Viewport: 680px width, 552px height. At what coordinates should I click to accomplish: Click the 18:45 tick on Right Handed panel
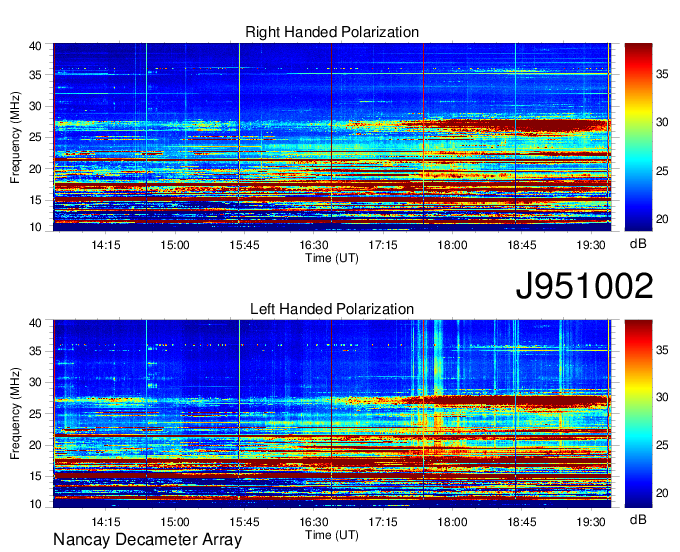[x=522, y=245]
